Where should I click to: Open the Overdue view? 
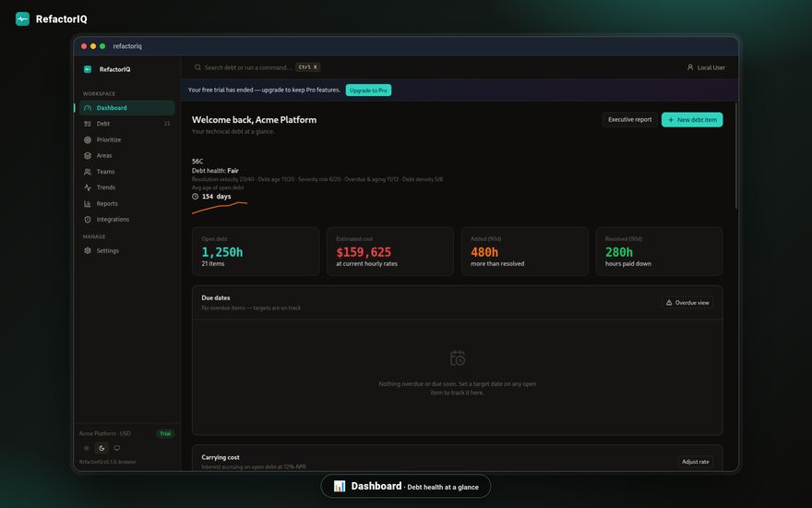[687, 303]
